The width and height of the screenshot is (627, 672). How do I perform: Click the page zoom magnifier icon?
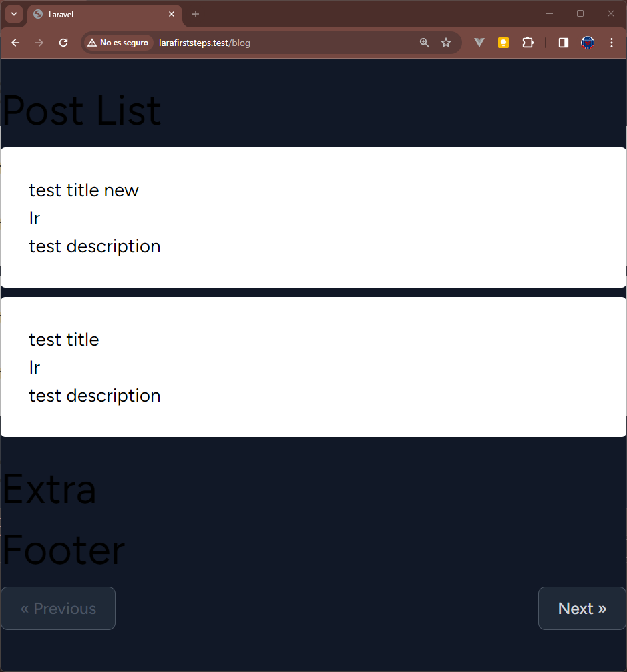425,42
